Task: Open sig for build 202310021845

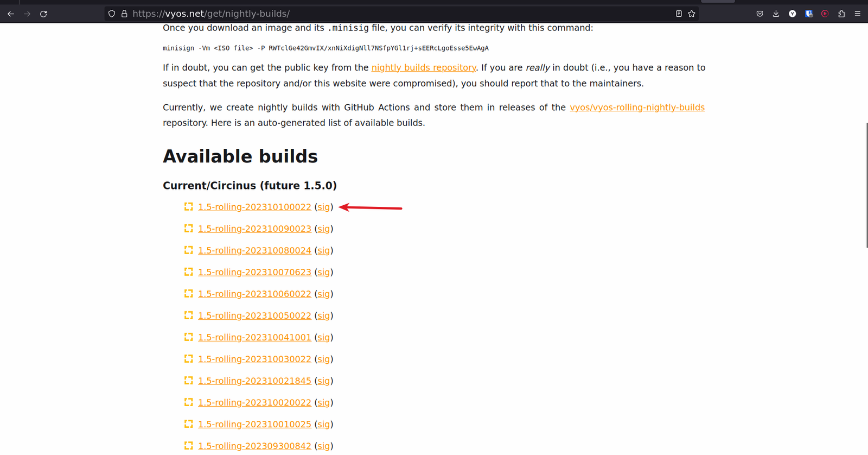Action: click(324, 381)
